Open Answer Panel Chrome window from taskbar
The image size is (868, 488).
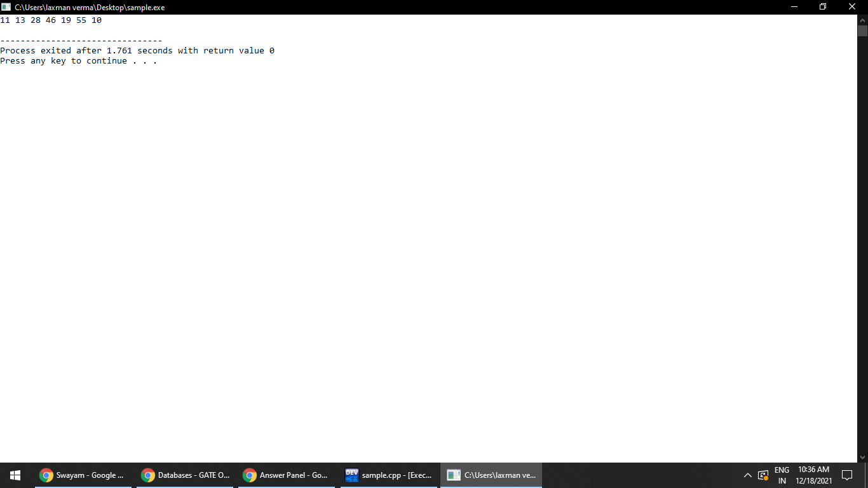coord(287,475)
